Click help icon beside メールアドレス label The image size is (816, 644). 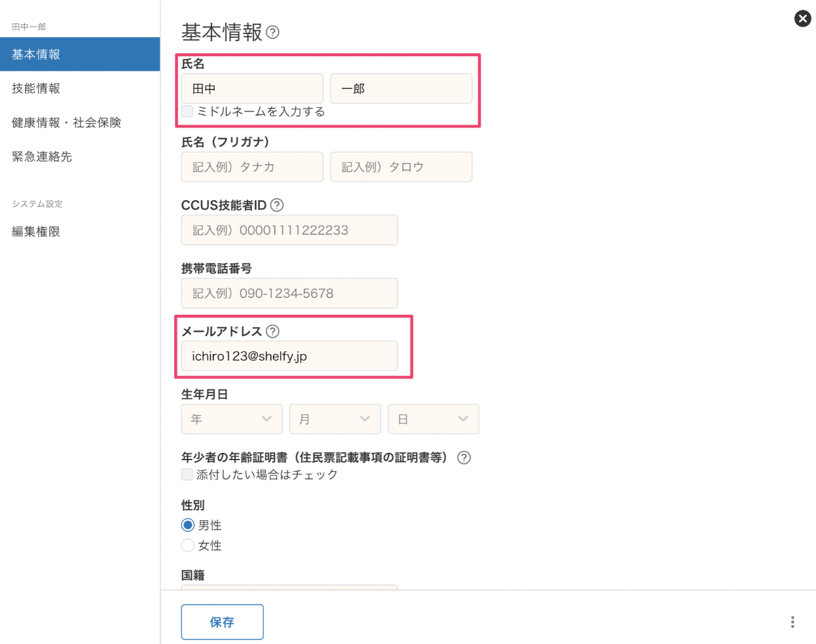(273, 331)
